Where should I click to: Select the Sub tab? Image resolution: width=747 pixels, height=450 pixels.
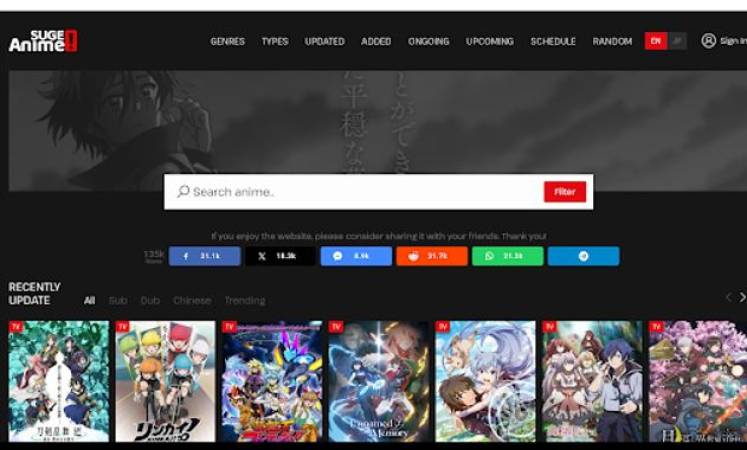pyautogui.click(x=118, y=300)
